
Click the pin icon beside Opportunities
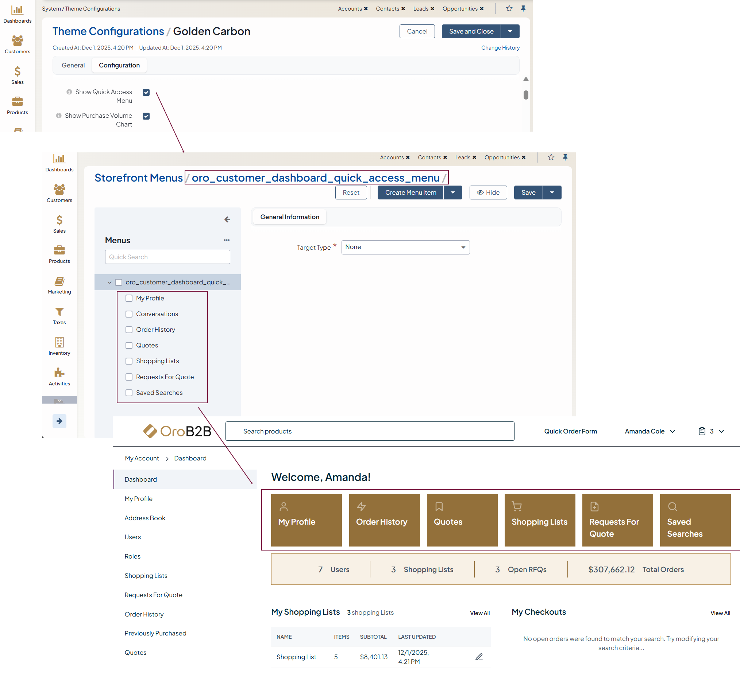pyautogui.click(x=523, y=9)
